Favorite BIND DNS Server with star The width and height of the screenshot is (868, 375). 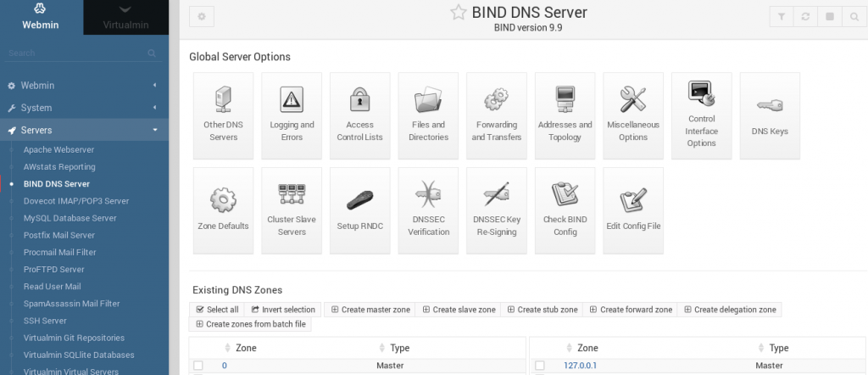coord(459,13)
